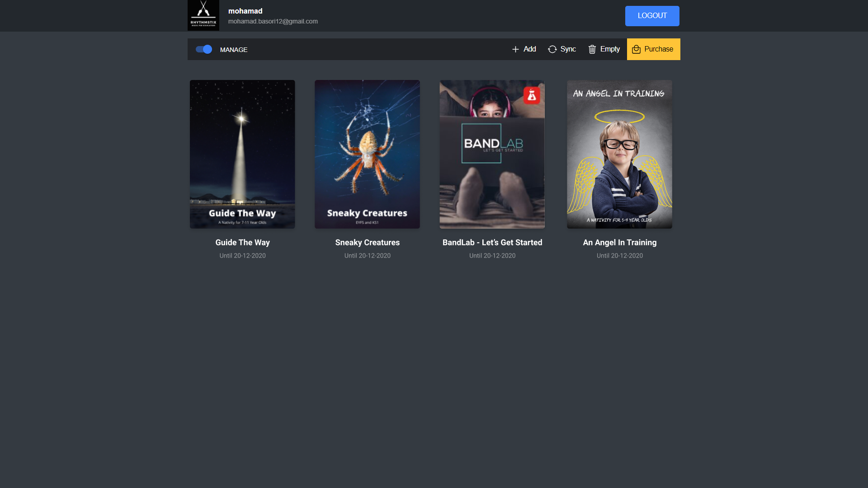The width and height of the screenshot is (868, 488).
Task: Open Guide The Way cover thumbnail
Action: point(242,154)
